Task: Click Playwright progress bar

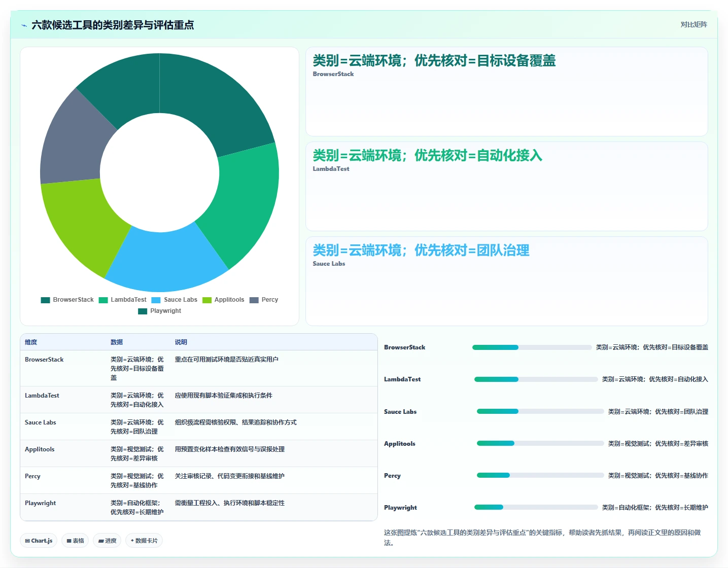Action: (536, 507)
